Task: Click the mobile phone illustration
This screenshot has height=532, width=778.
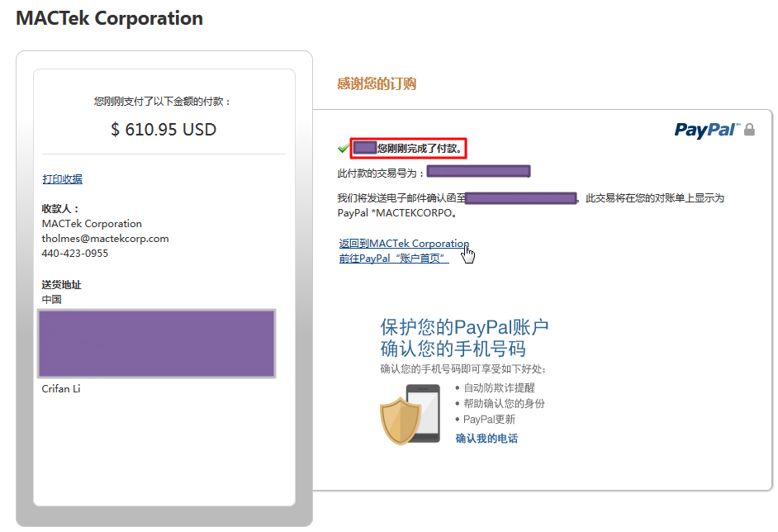Action: (x=425, y=414)
